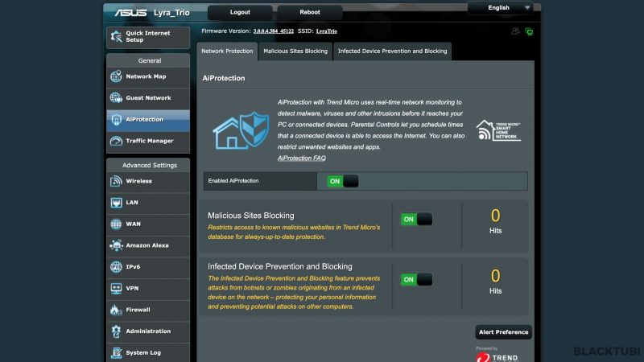
Task: Switch to the Network Protection tab
Action: (227, 51)
